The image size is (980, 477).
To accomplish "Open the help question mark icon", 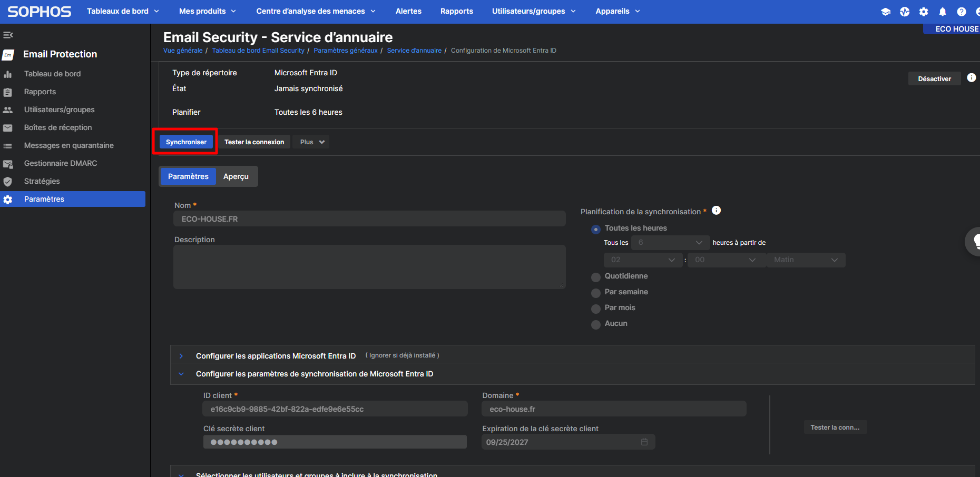I will pos(962,12).
